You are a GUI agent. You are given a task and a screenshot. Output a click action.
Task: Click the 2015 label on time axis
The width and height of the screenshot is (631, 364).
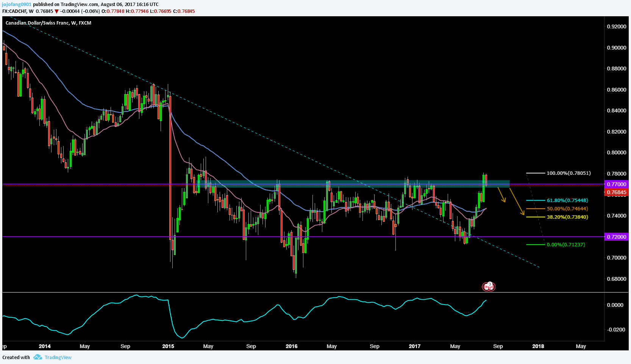click(x=168, y=346)
